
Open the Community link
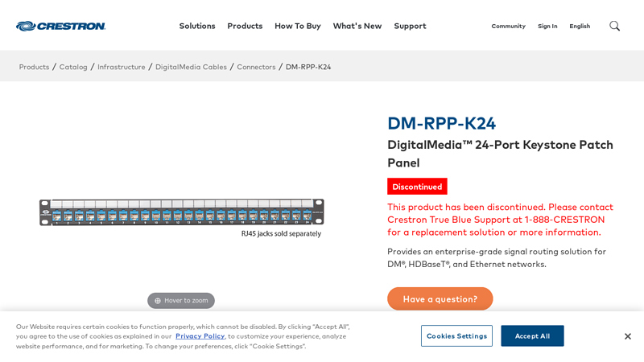pos(508,27)
